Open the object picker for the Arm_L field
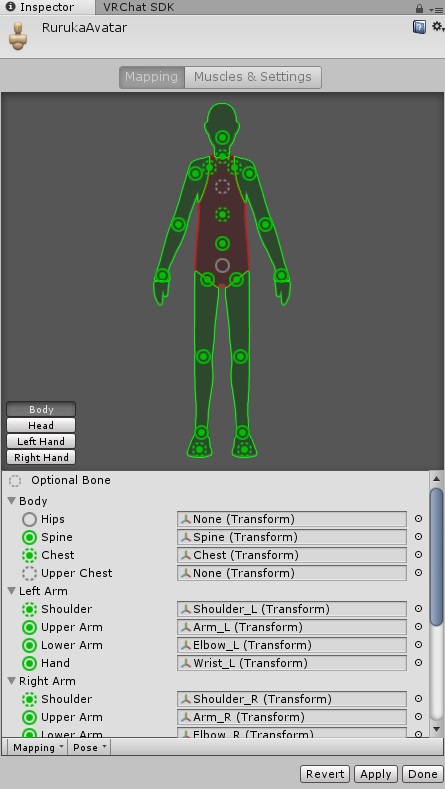 pyautogui.click(x=418, y=627)
